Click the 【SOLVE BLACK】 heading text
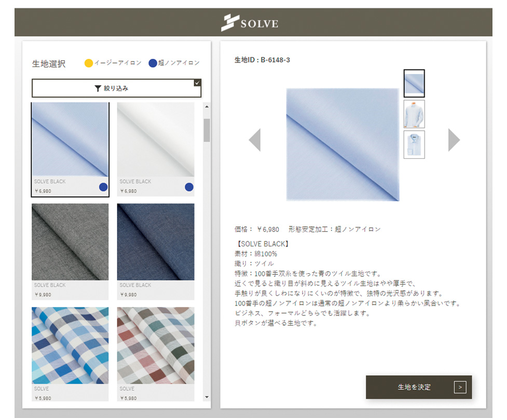Image resolution: width=507 pixels, height=420 pixels. click(262, 244)
